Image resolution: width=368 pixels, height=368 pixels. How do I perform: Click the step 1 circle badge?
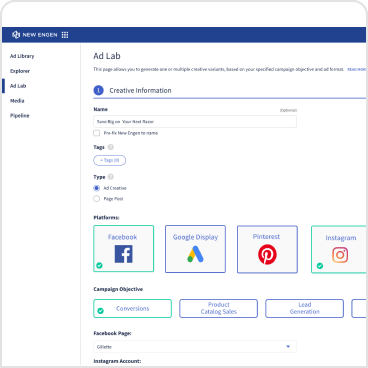pyautogui.click(x=98, y=90)
